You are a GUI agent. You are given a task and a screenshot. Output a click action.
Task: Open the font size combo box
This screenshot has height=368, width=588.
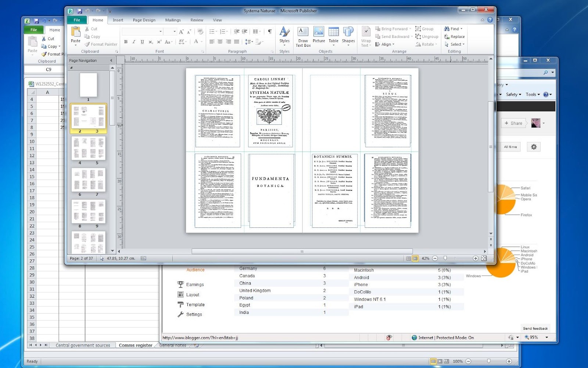tap(170, 32)
